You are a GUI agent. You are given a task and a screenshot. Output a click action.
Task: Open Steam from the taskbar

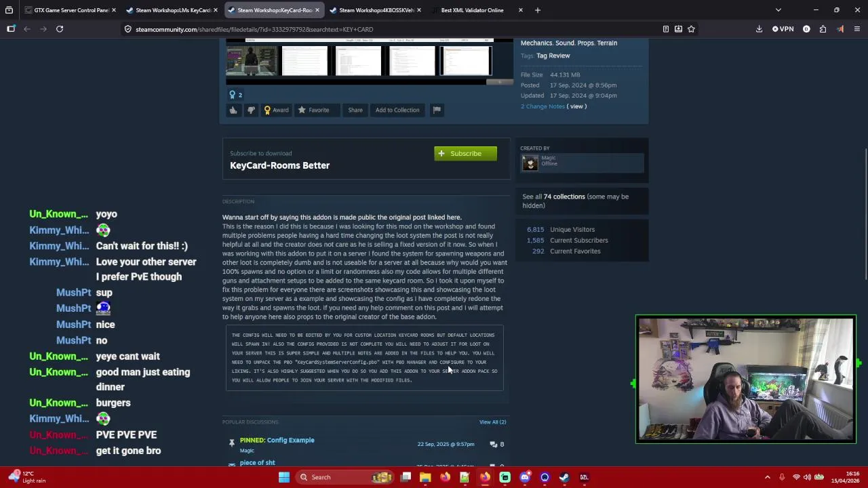click(x=564, y=477)
